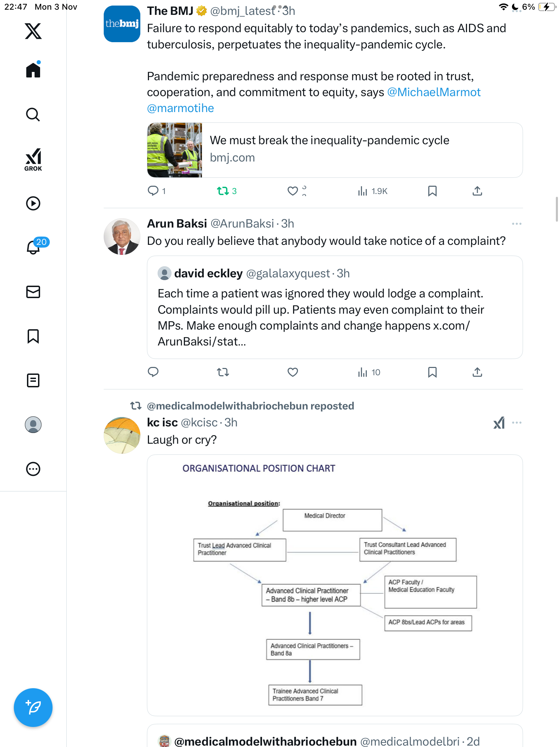
Task: Like the Arun Baksi post
Action: coord(293,372)
